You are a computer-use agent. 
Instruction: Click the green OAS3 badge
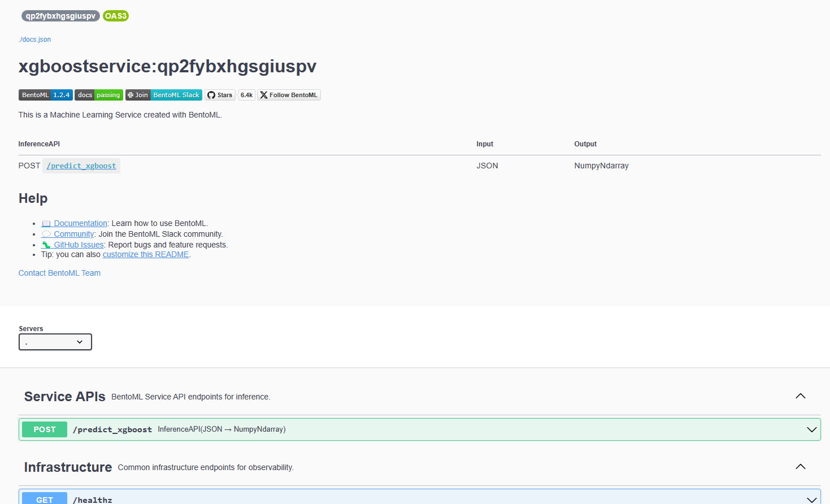tap(115, 15)
